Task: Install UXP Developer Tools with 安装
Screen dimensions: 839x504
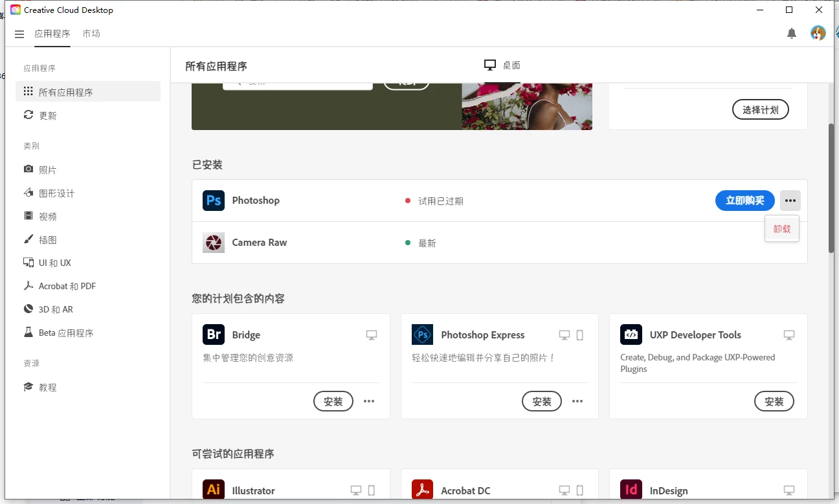Action: [774, 401]
